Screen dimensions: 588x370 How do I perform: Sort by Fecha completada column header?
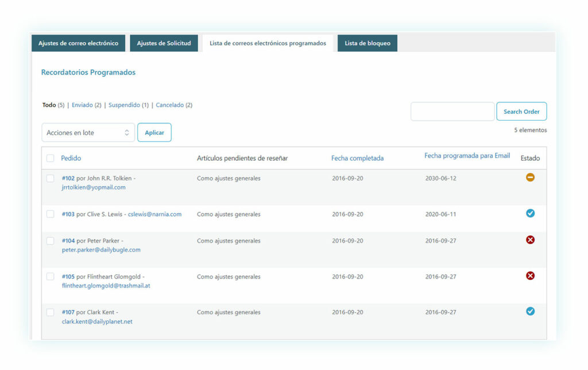(357, 158)
